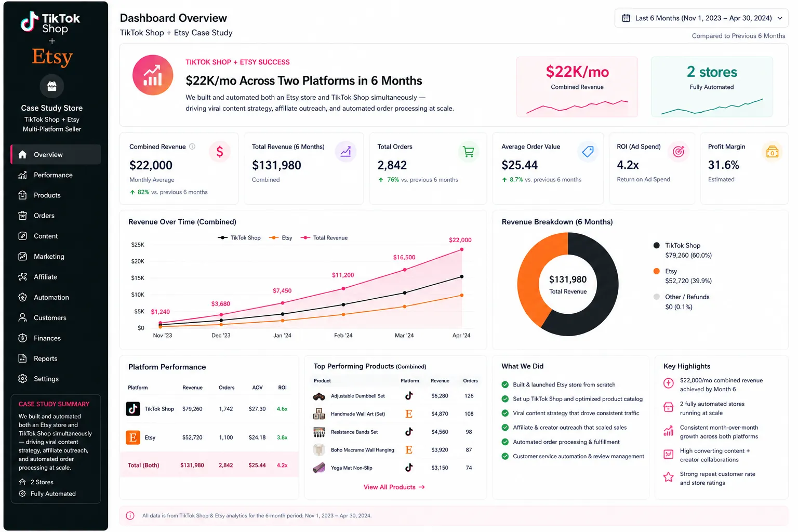Click the $131,980 Total Revenue donut center

click(x=568, y=284)
